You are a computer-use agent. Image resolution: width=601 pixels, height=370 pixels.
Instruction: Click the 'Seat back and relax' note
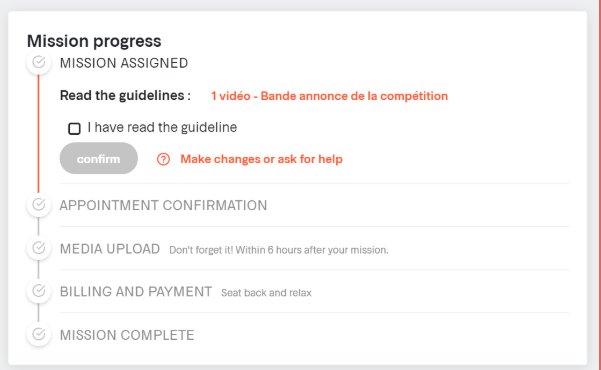click(266, 293)
